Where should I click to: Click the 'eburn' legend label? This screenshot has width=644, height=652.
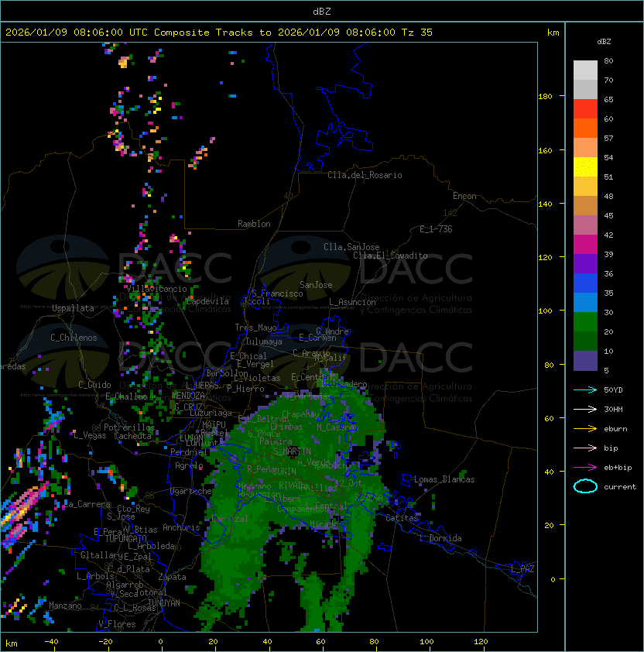tap(615, 429)
